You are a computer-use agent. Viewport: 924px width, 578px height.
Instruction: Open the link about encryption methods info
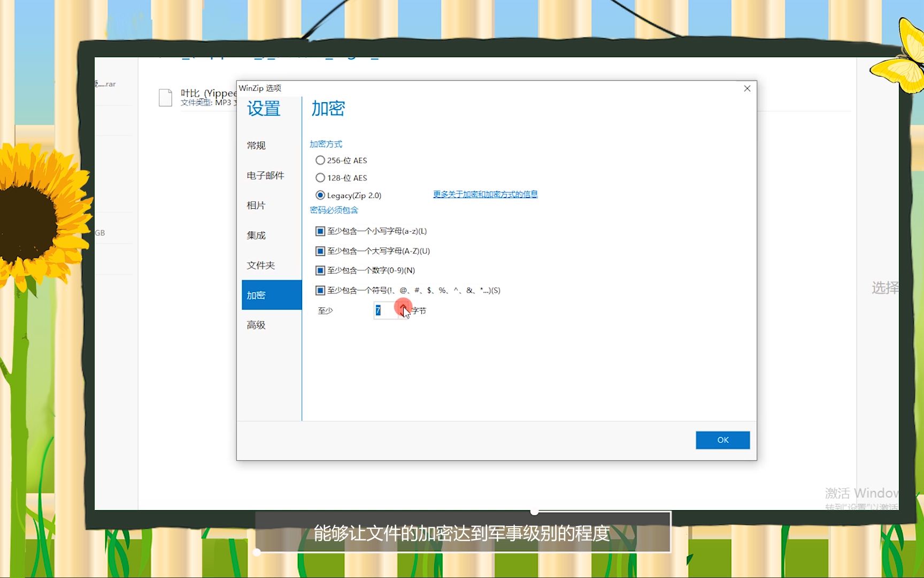click(485, 194)
